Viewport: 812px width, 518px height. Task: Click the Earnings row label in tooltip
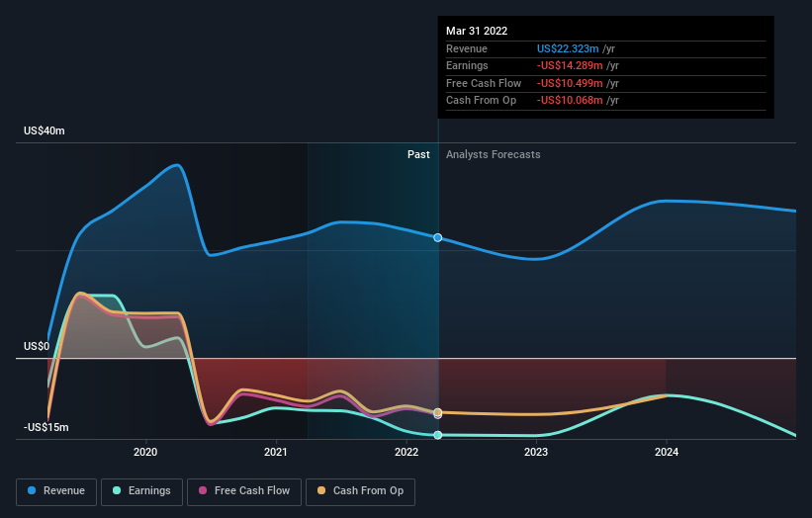coord(467,65)
